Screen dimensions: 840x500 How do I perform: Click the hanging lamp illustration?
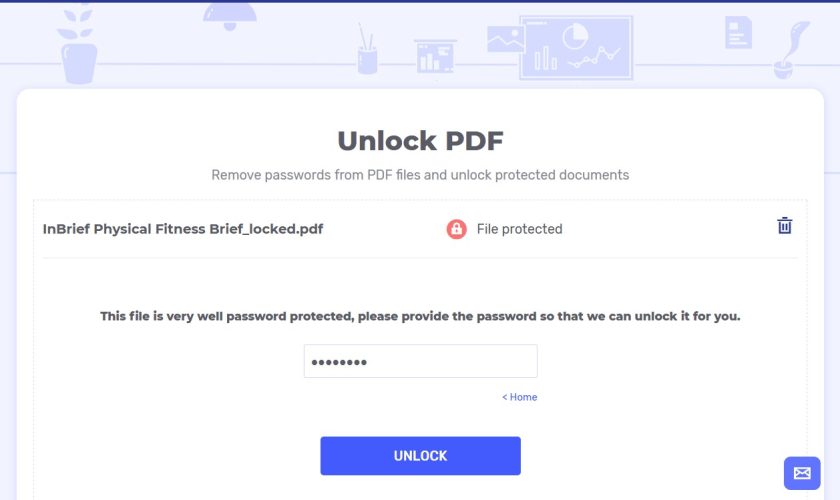click(230, 16)
